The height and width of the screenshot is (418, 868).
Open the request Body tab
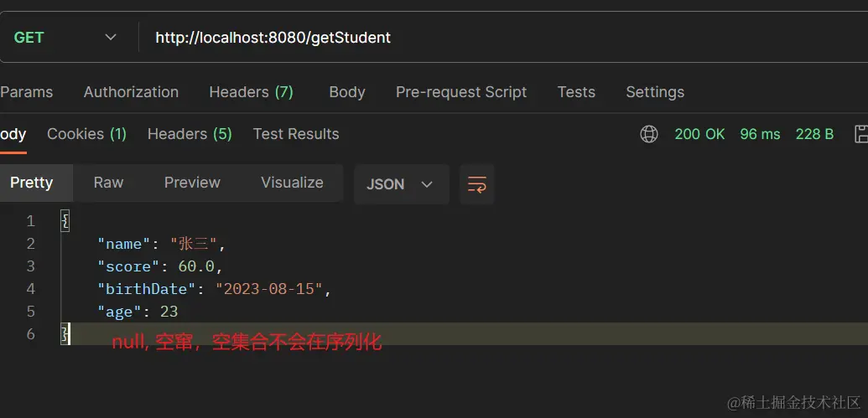(x=347, y=92)
